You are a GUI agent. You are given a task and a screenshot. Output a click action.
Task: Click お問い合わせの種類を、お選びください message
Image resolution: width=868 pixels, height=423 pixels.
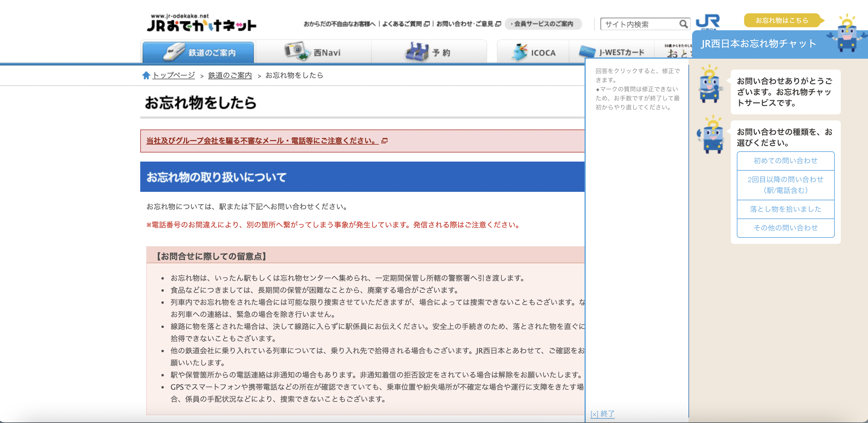[785, 137]
